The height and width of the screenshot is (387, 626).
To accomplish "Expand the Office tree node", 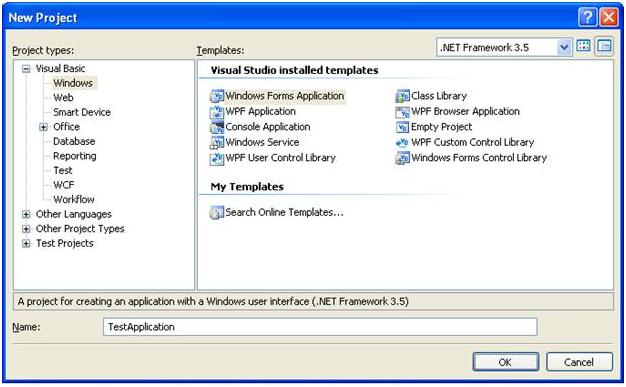I will tap(43, 127).
